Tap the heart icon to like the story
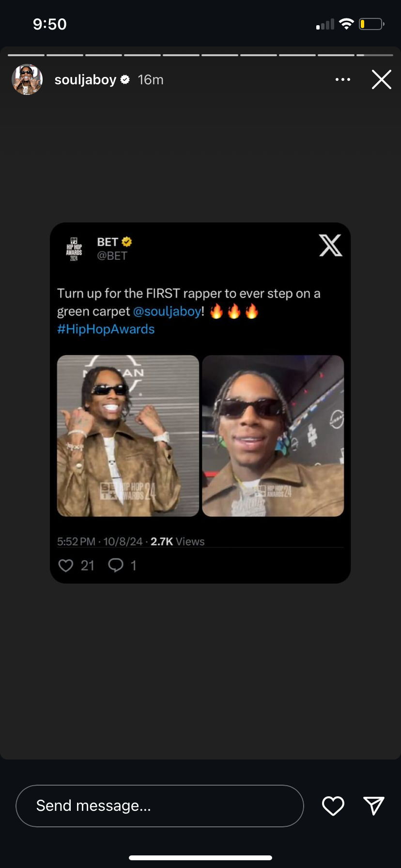The image size is (401, 868). point(333,806)
